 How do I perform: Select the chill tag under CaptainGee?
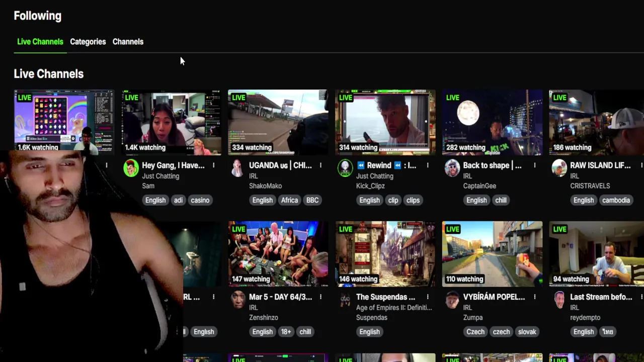point(501,200)
